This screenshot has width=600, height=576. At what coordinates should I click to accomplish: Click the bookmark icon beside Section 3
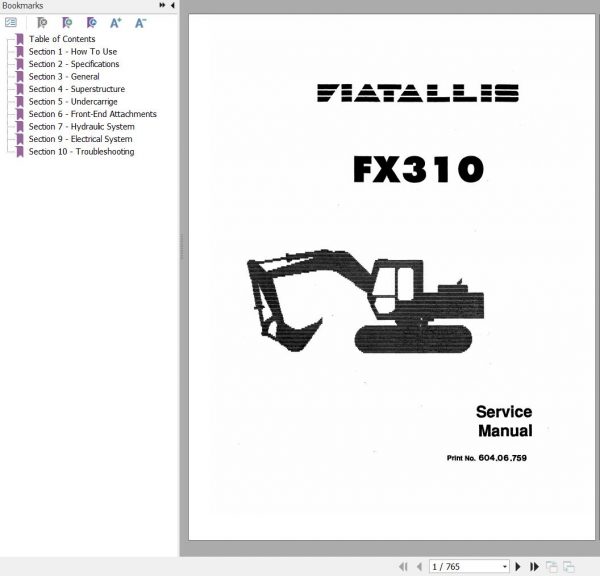(20, 77)
